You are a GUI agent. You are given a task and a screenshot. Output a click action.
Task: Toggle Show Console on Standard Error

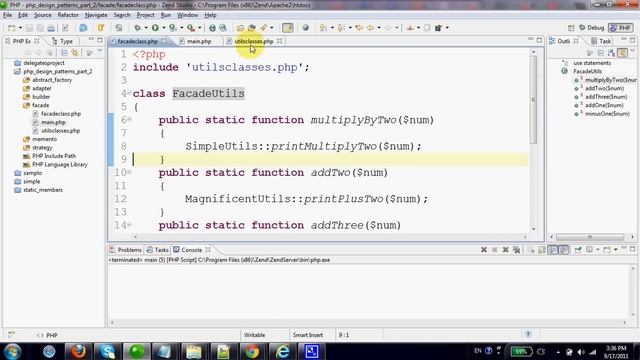564,249
